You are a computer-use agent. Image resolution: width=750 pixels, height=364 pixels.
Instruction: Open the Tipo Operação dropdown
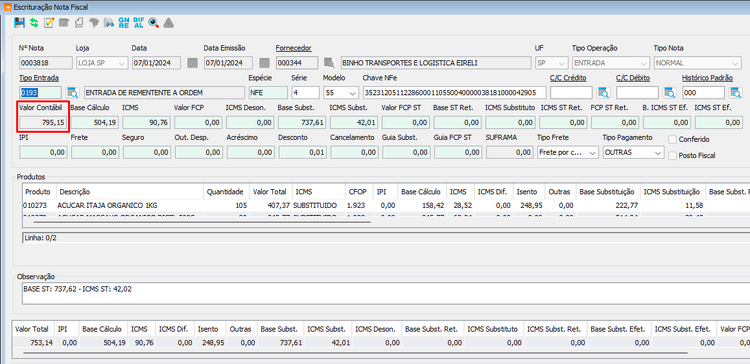pos(611,63)
